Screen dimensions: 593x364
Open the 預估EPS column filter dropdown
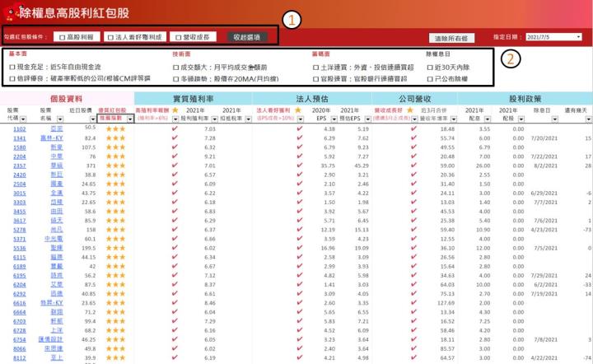tap(367, 119)
